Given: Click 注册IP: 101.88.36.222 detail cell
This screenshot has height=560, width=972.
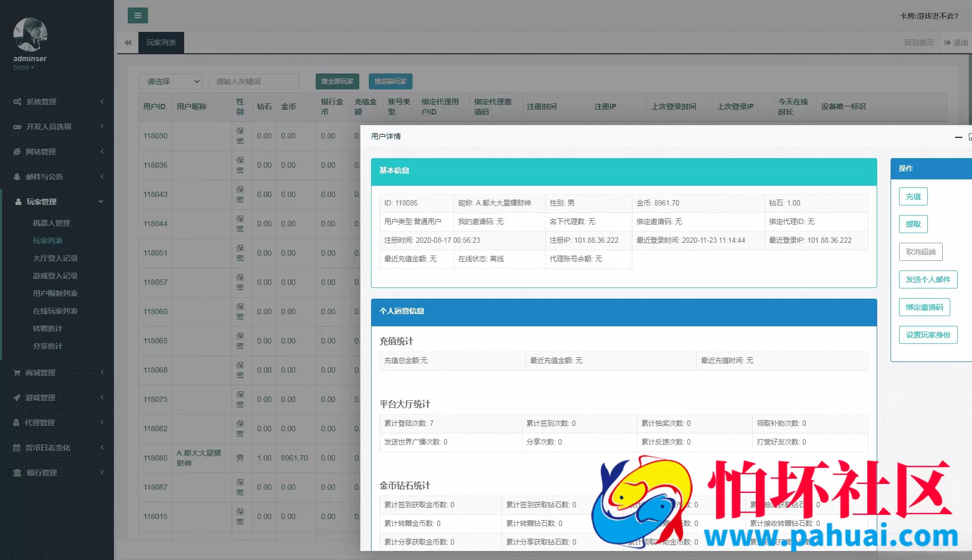Looking at the screenshot, I should click(x=589, y=240).
